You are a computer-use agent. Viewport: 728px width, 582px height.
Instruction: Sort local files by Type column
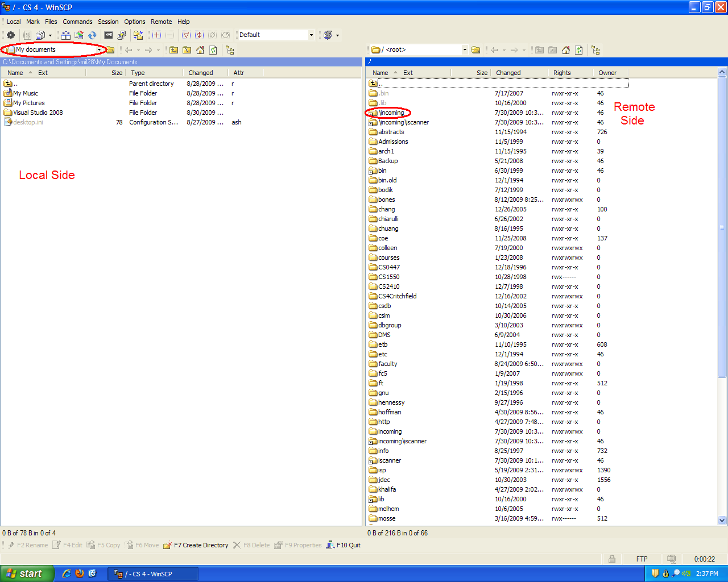pyautogui.click(x=155, y=73)
